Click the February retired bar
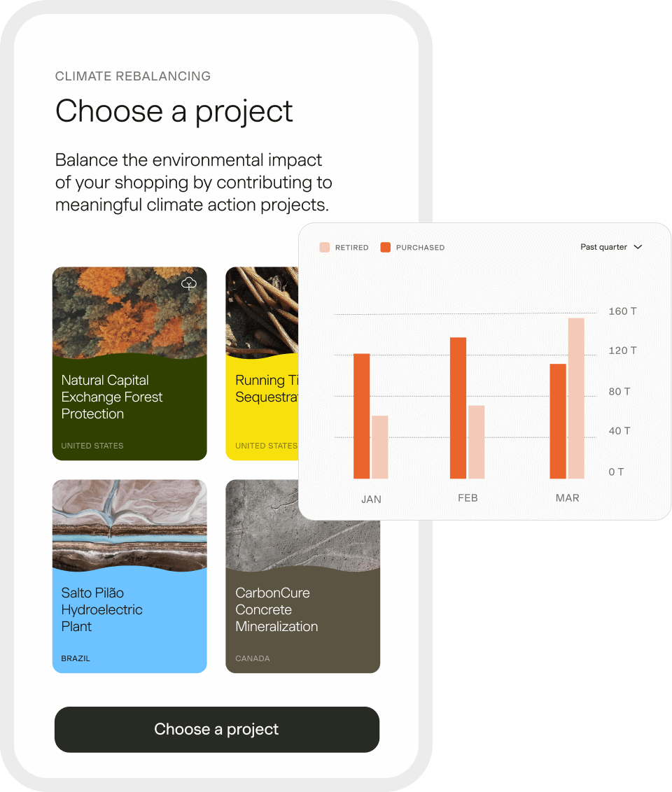Viewport: 672px width, 792px height. [x=477, y=441]
